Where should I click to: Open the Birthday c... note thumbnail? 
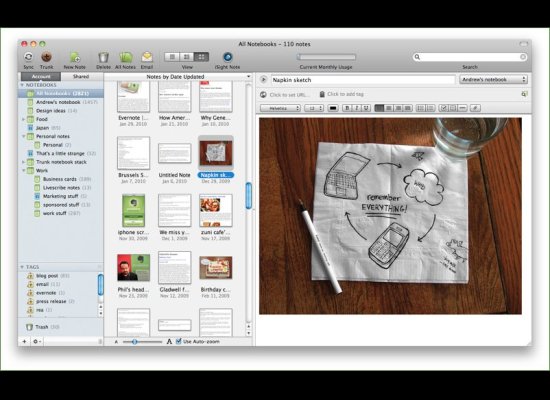tap(216, 267)
